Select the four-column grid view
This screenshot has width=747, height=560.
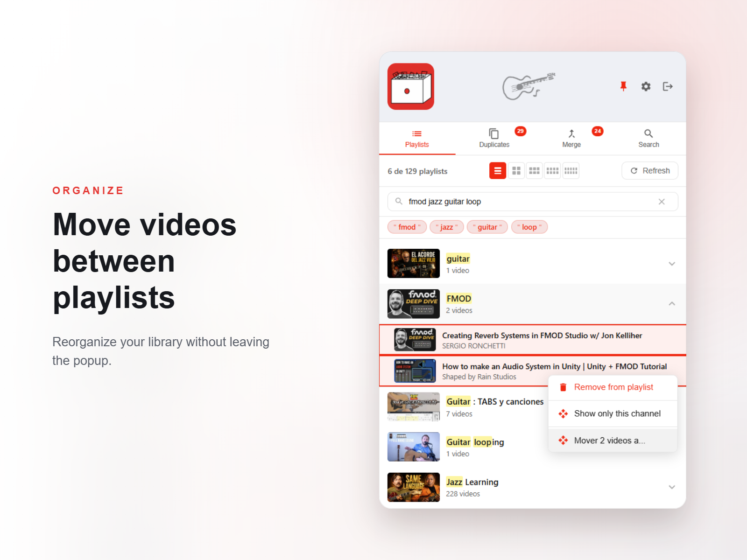(552, 171)
